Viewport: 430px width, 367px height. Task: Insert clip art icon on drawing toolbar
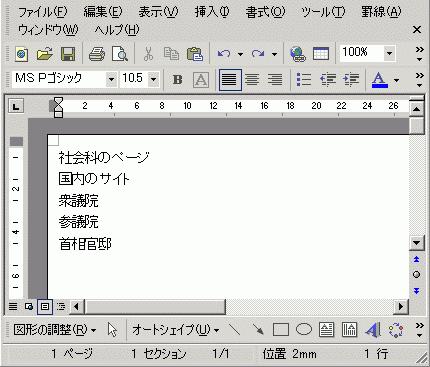click(x=396, y=330)
